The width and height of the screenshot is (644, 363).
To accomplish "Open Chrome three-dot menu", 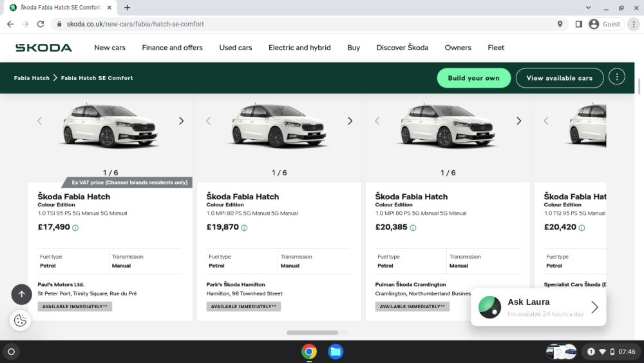I will [634, 25].
